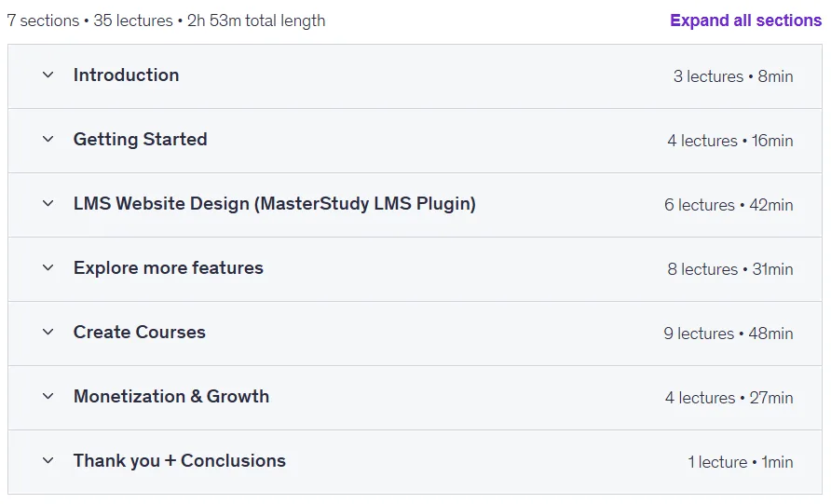Select the Introduction section title

[126, 75]
